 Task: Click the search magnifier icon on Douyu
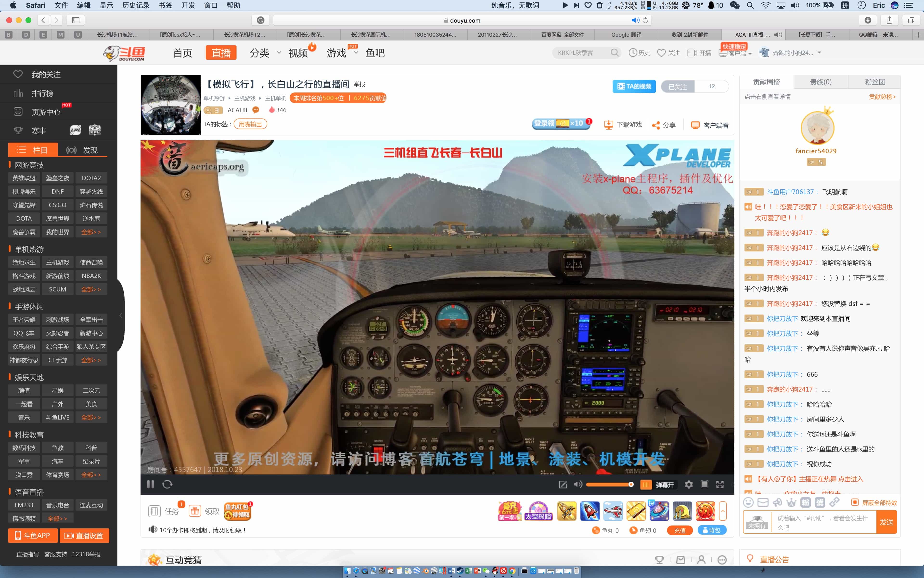614,53
